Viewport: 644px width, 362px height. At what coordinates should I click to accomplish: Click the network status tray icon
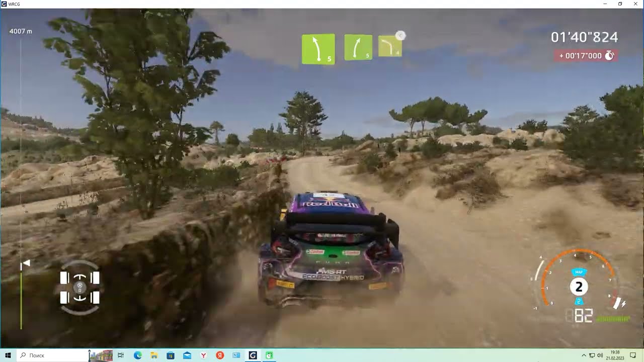click(x=592, y=355)
